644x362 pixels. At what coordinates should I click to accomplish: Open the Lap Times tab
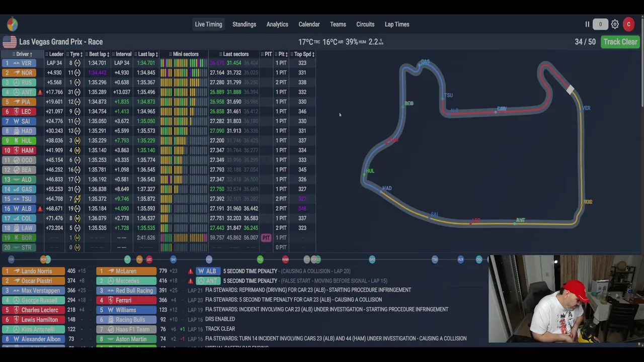397,24
